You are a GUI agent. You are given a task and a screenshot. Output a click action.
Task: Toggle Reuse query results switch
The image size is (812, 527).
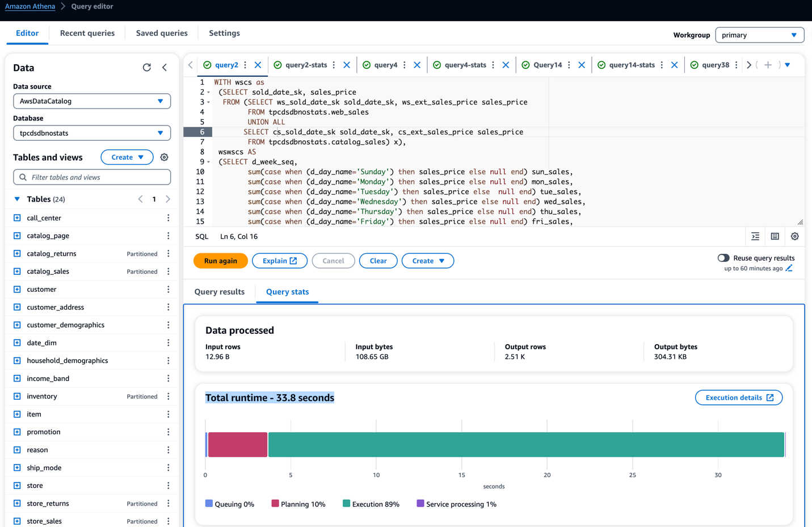[x=723, y=258]
